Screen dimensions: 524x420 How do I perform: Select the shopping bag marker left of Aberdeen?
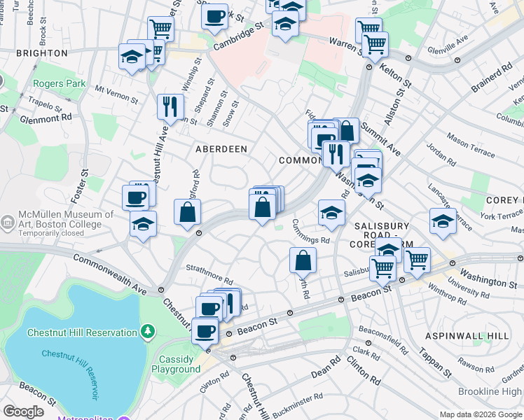[188, 213]
